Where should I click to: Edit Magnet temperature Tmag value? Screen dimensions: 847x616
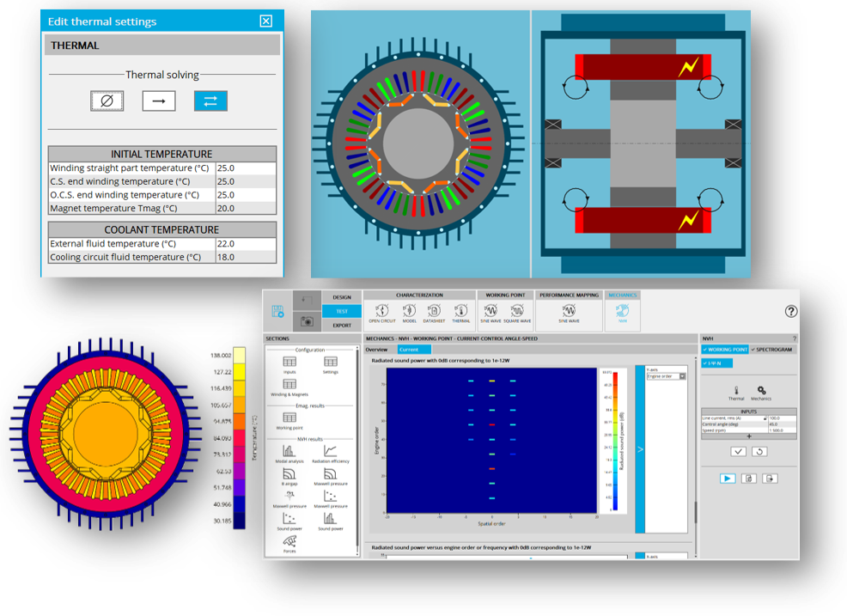click(246, 208)
